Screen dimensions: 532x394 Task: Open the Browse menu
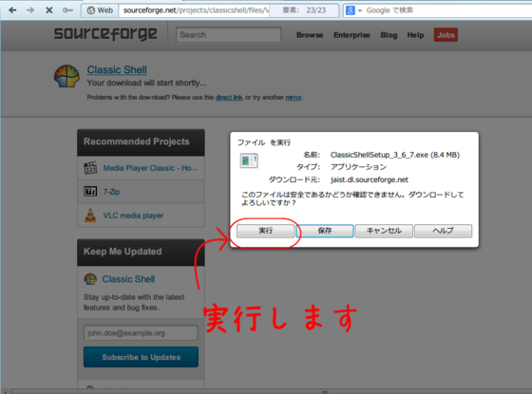pos(310,35)
